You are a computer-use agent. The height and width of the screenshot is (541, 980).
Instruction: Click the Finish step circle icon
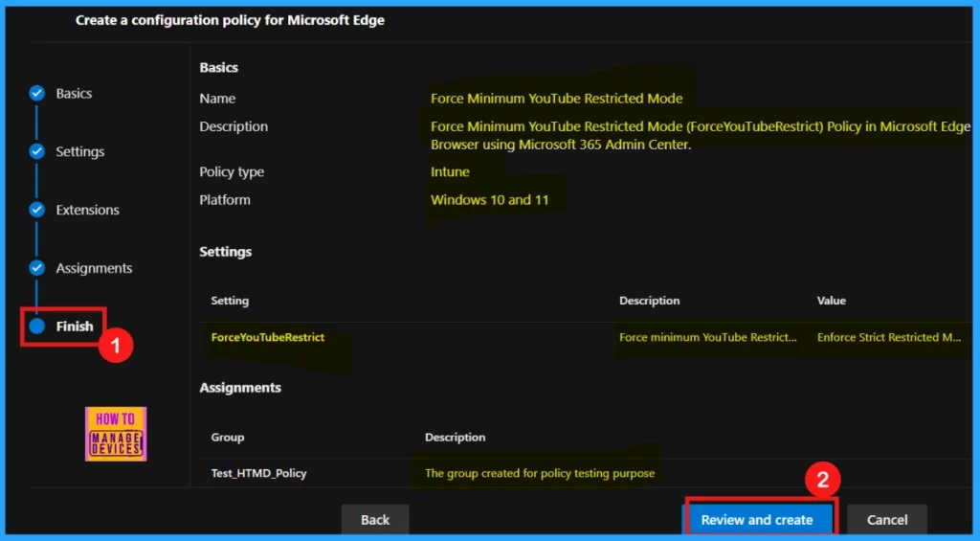(x=37, y=326)
